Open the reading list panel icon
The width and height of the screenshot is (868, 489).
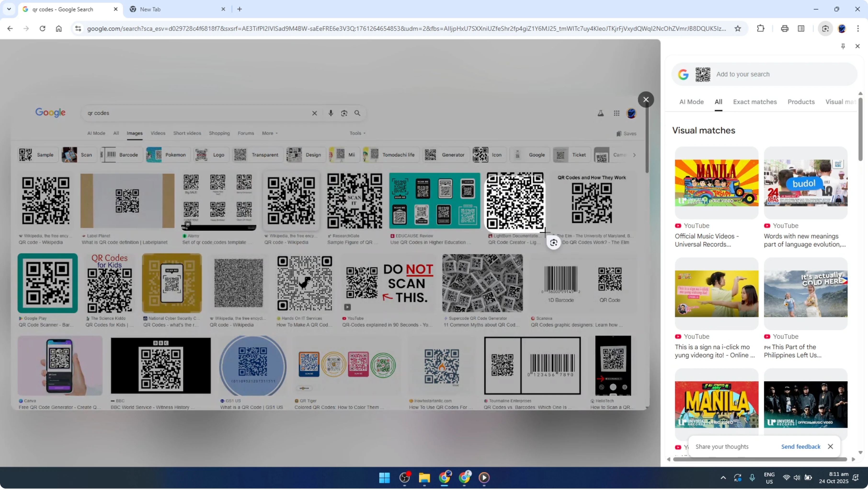click(801, 29)
